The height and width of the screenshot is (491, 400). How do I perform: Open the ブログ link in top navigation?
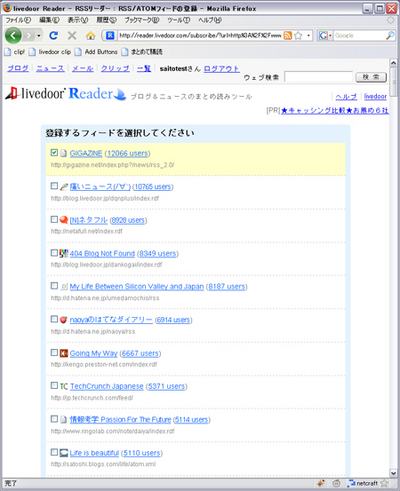(18, 68)
